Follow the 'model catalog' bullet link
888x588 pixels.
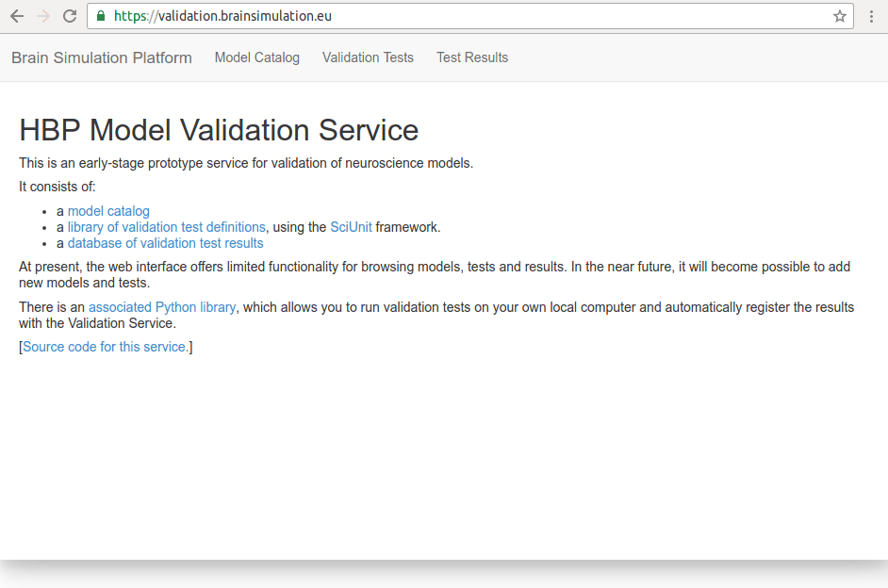pyautogui.click(x=108, y=211)
